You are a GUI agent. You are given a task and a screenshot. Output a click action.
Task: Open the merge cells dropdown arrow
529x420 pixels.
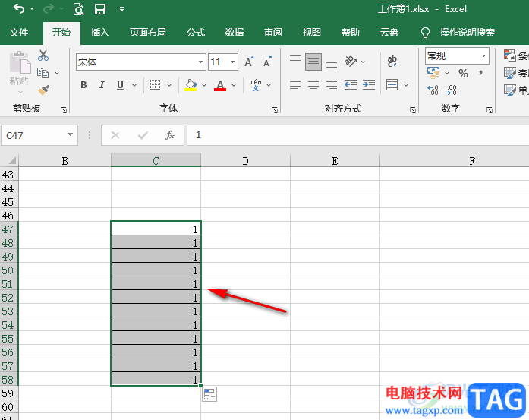(x=406, y=85)
